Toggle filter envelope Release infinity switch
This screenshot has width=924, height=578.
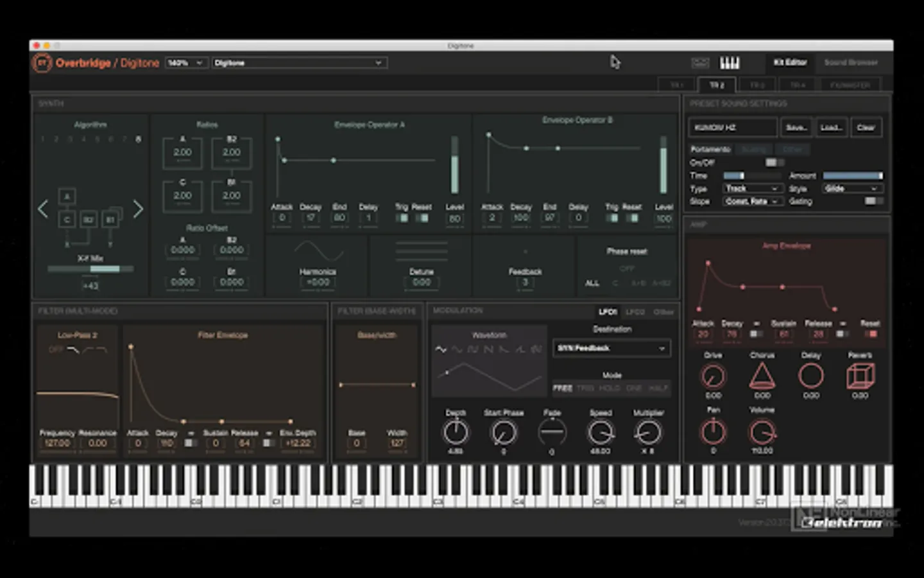(x=269, y=443)
